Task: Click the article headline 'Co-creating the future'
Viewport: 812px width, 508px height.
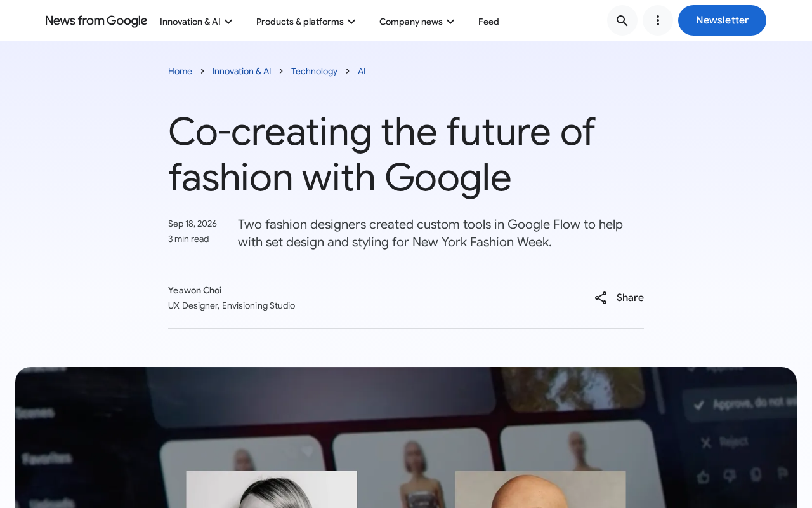Action: [x=381, y=154]
